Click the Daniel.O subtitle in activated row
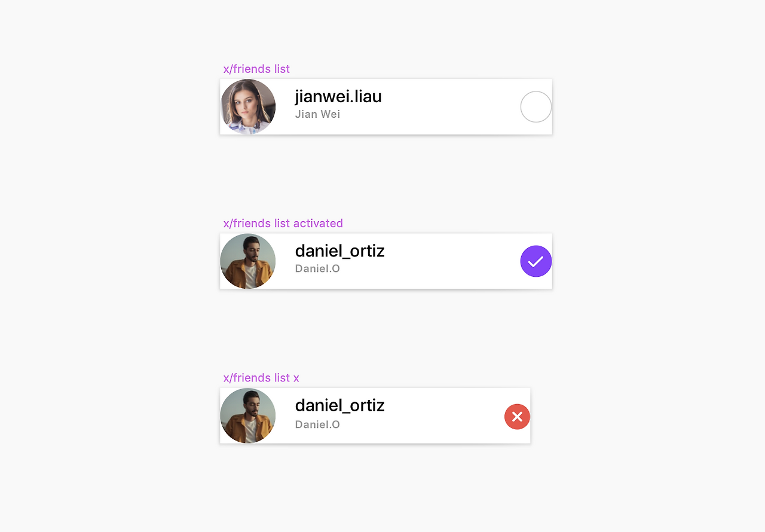This screenshot has height=532, width=765. [317, 268]
